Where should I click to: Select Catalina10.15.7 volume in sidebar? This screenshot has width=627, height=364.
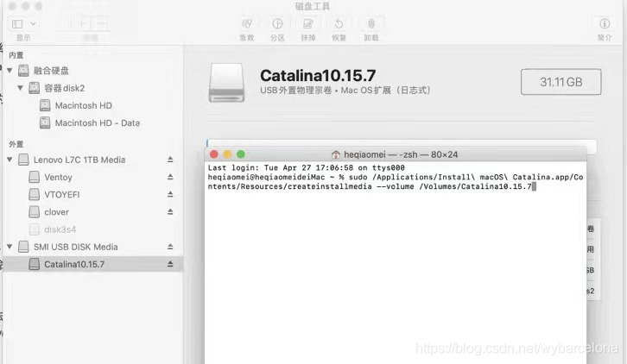click(x=74, y=264)
